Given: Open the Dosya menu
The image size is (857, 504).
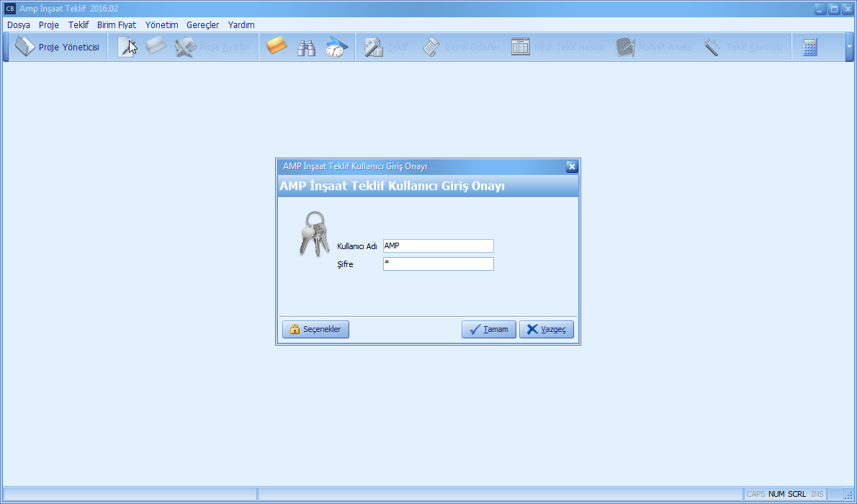Looking at the screenshot, I should 19,24.
